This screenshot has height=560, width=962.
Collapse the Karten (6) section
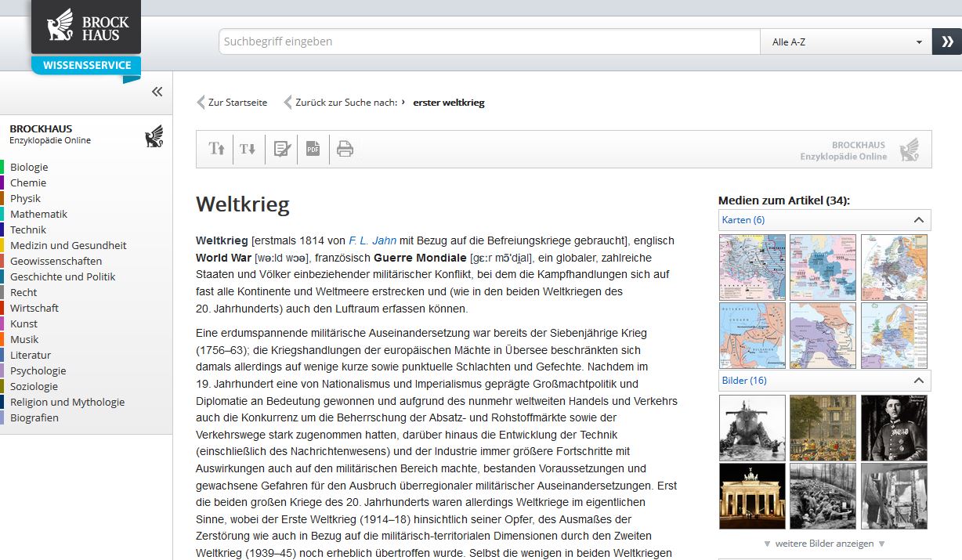coord(918,220)
